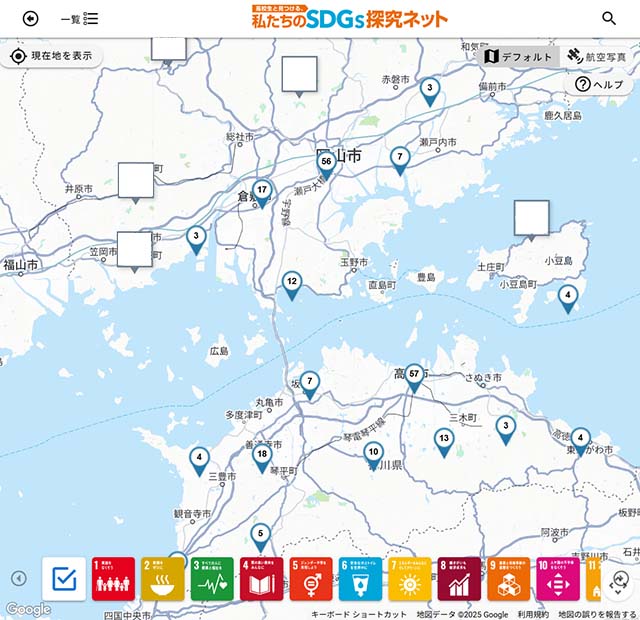Viewport: 640px width, 620px height.
Task: Click the 現在地を表示 location button
Action: [51, 56]
